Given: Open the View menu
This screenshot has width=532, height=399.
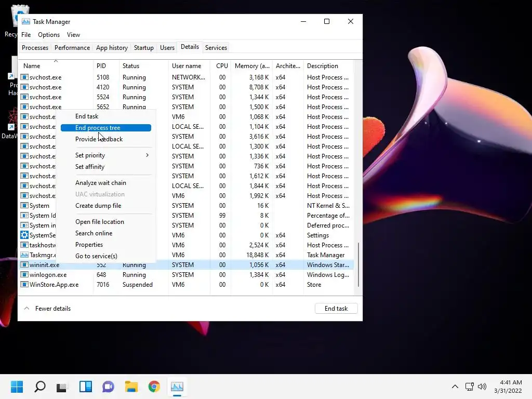Looking at the screenshot, I should pos(73,35).
